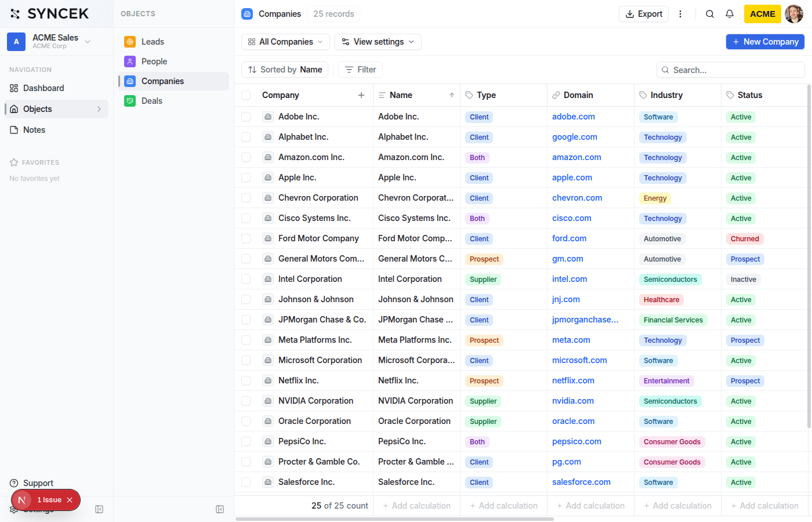The image size is (812, 522).
Task: Go to Dashboard in navigation
Action: pos(56,88)
